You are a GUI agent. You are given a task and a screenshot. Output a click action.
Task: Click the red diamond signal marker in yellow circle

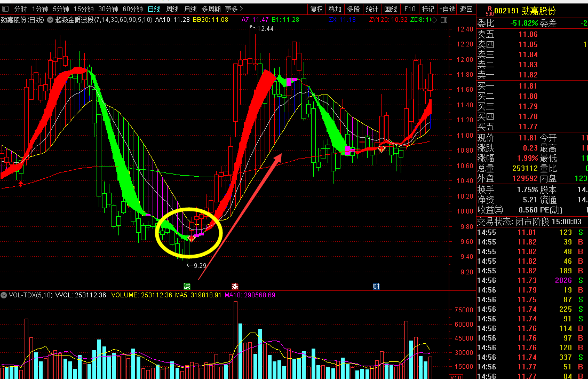point(192,239)
